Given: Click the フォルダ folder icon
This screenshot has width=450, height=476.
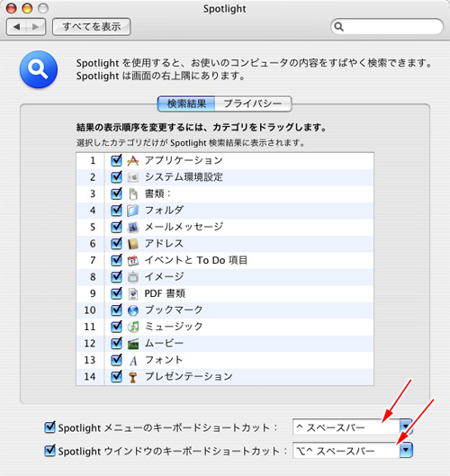Looking at the screenshot, I should pyautogui.click(x=132, y=211).
